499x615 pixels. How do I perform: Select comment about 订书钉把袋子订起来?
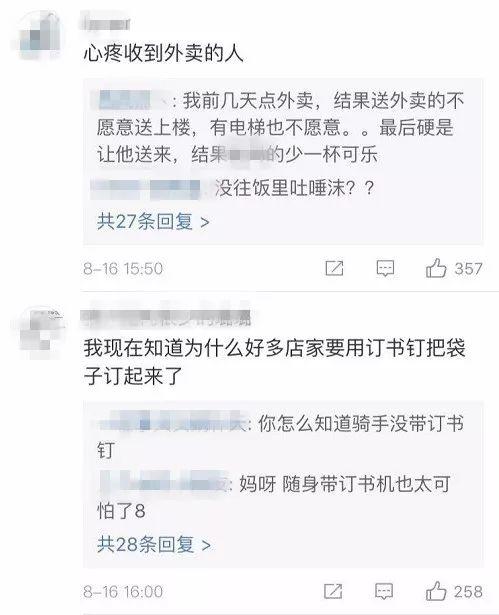275,362
